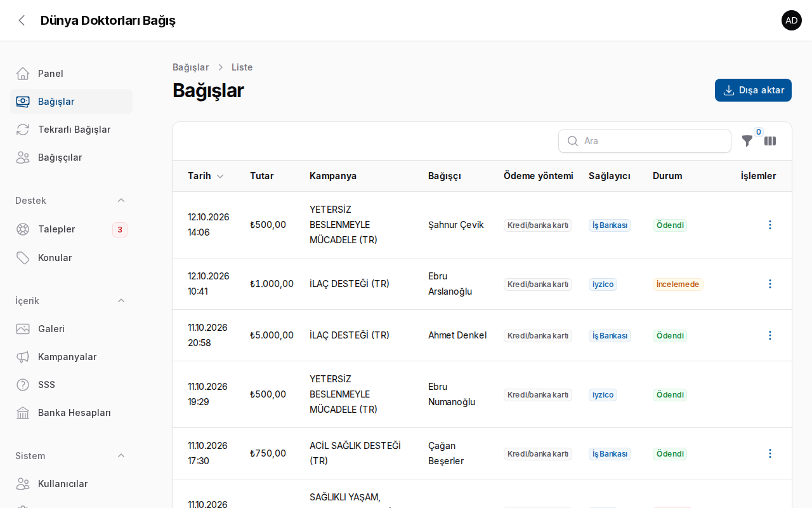
Task: Click the Liste breadcrumb link
Action: pyautogui.click(x=242, y=67)
